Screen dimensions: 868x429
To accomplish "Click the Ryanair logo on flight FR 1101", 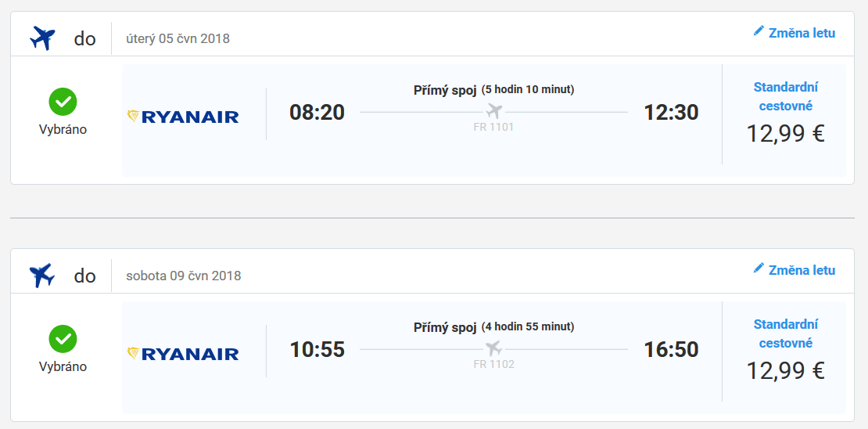I will [x=183, y=117].
